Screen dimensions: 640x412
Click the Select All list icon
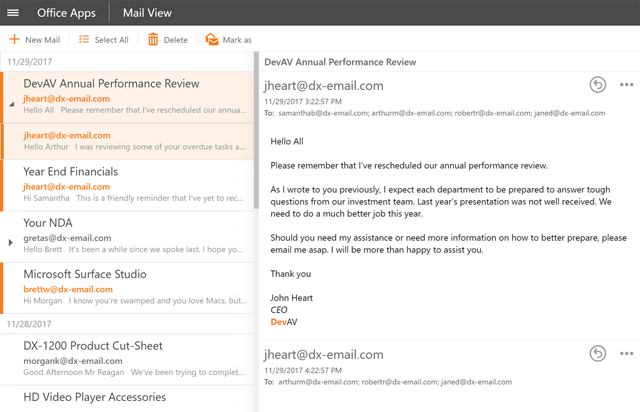click(x=84, y=40)
